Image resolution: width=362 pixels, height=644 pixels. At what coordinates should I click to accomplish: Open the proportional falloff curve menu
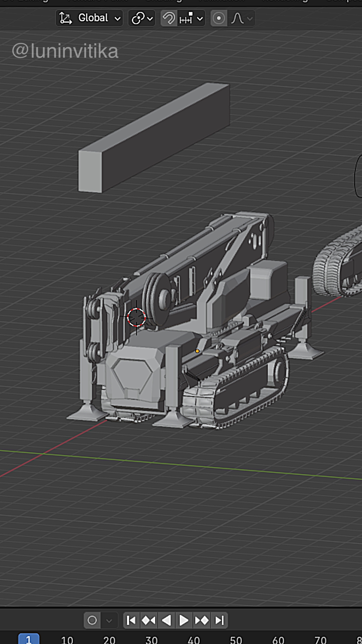tap(241, 18)
